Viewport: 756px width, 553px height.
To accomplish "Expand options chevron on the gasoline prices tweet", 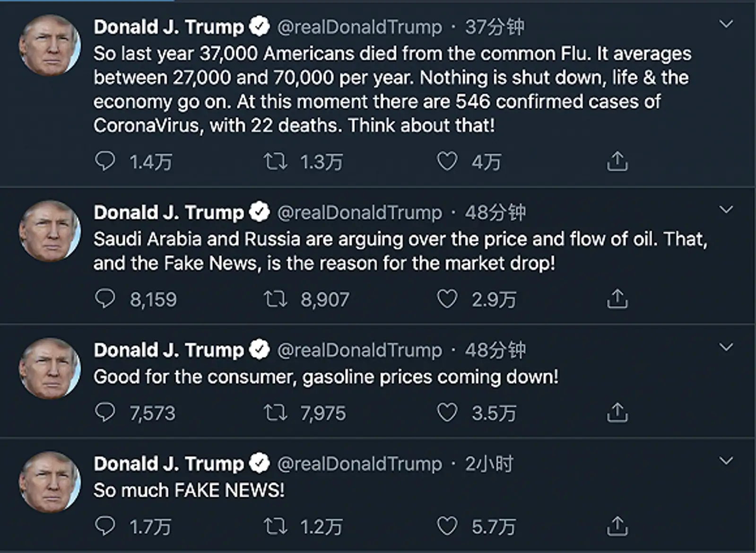I will (726, 347).
